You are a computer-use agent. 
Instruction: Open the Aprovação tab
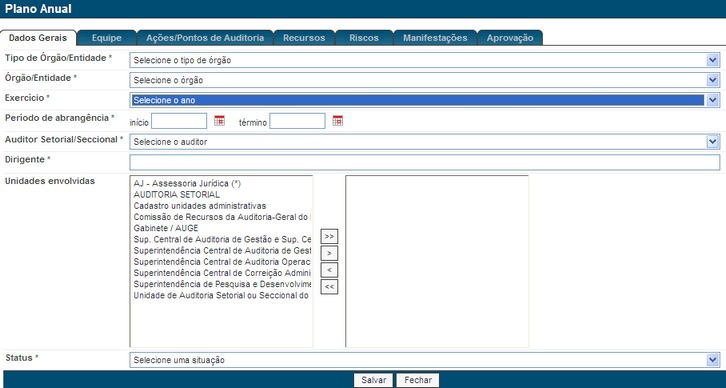coord(510,38)
